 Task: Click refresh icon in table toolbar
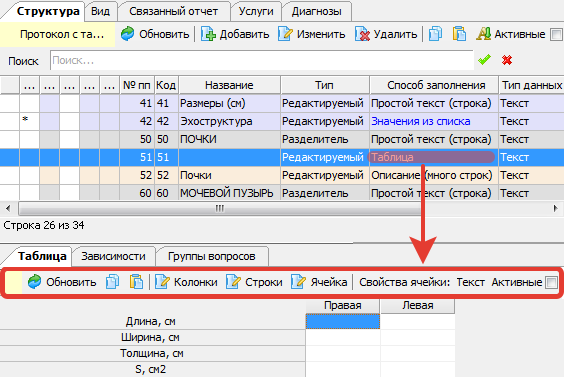[35, 282]
